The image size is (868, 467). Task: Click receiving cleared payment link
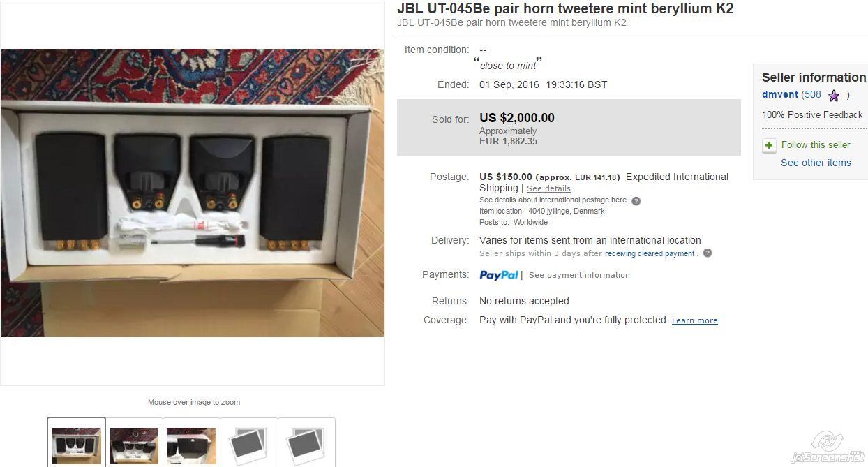[650, 253]
